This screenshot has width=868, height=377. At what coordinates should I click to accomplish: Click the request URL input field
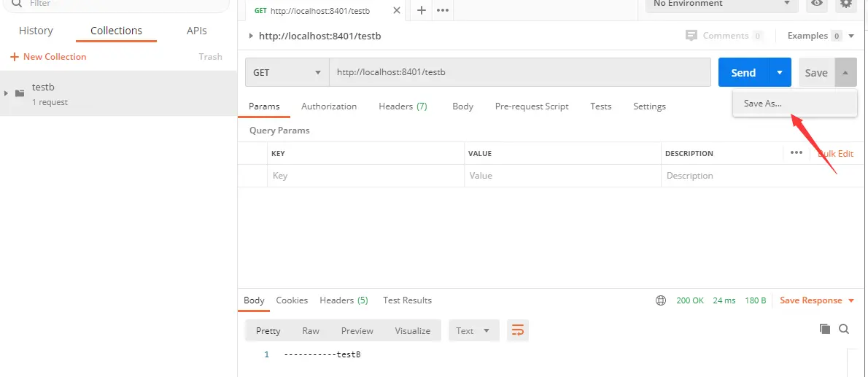tap(520, 72)
